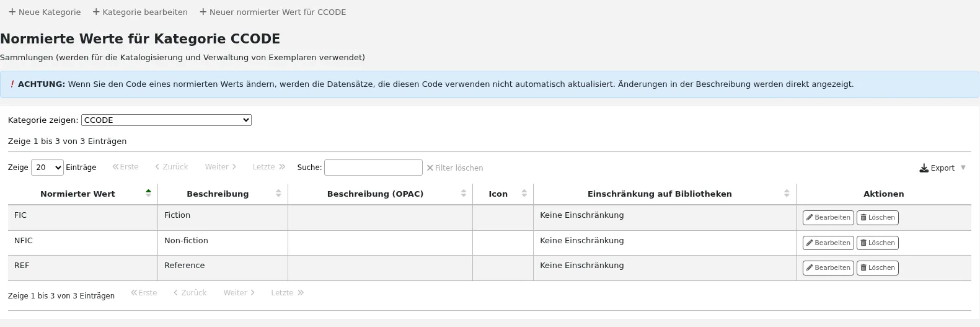Click bottom pagination 'Weiter' link

[239, 293]
